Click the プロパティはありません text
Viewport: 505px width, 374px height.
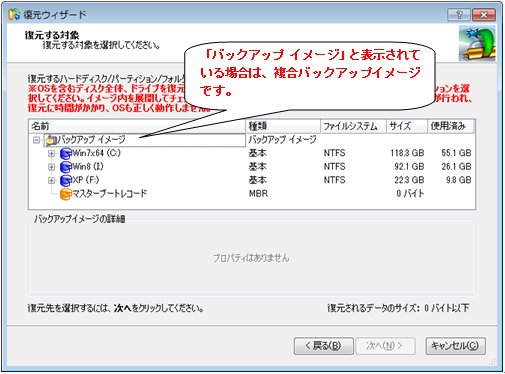(x=251, y=258)
